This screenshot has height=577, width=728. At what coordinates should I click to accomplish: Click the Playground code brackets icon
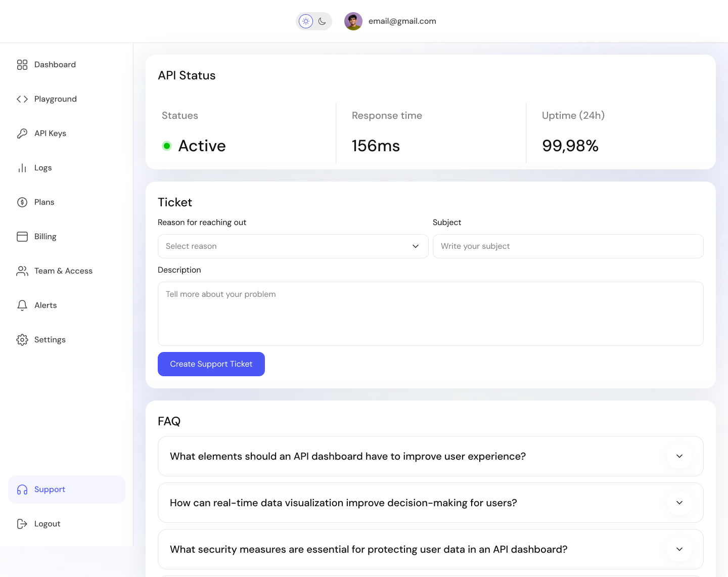(x=22, y=99)
